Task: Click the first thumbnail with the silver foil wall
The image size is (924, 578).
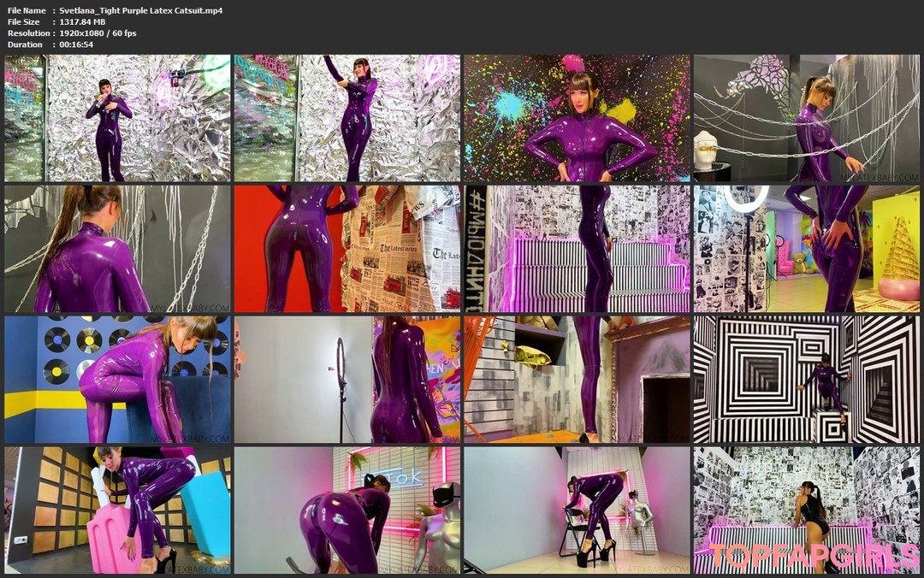Action: coord(117,118)
